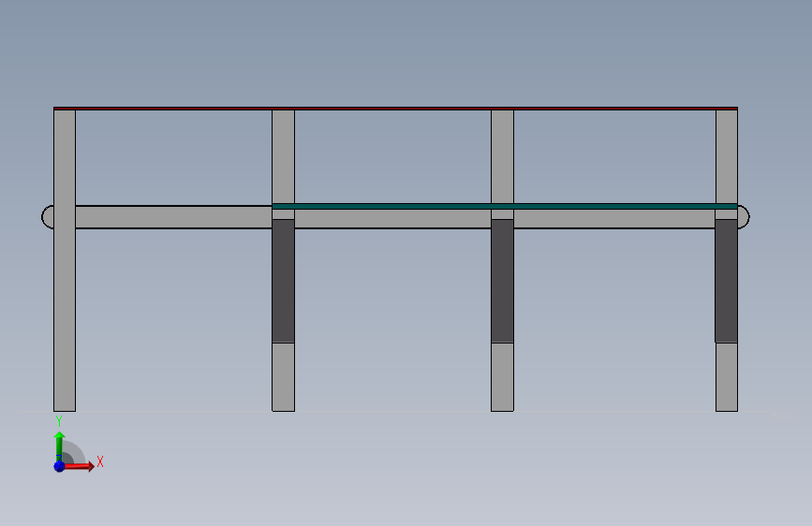The width and height of the screenshot is (812, 526).
Task: Select the dark sleeve on the third post
Action: coord(502,281)
